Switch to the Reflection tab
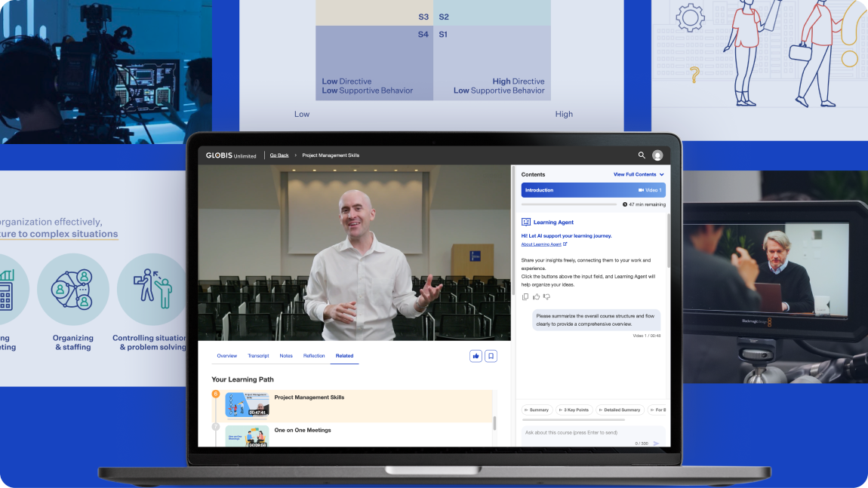The width and height of the screenshot is (868, 488). [x=314, y=356]
